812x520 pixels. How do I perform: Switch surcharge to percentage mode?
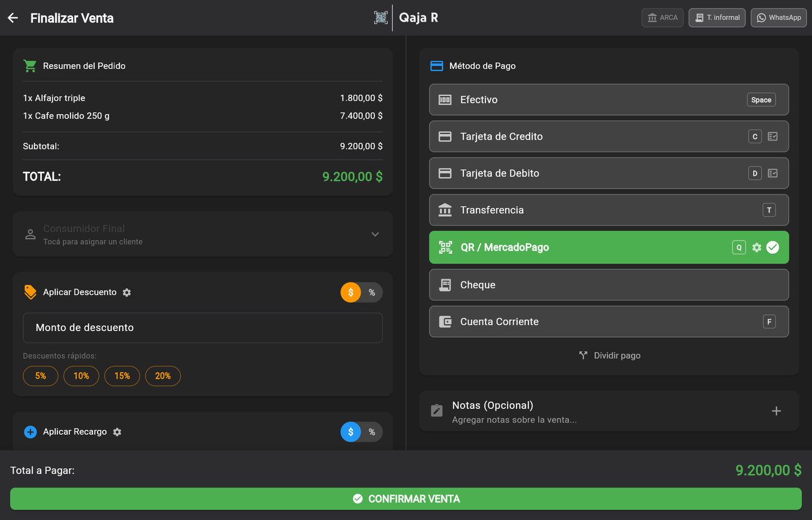click(x=372, y=432)
